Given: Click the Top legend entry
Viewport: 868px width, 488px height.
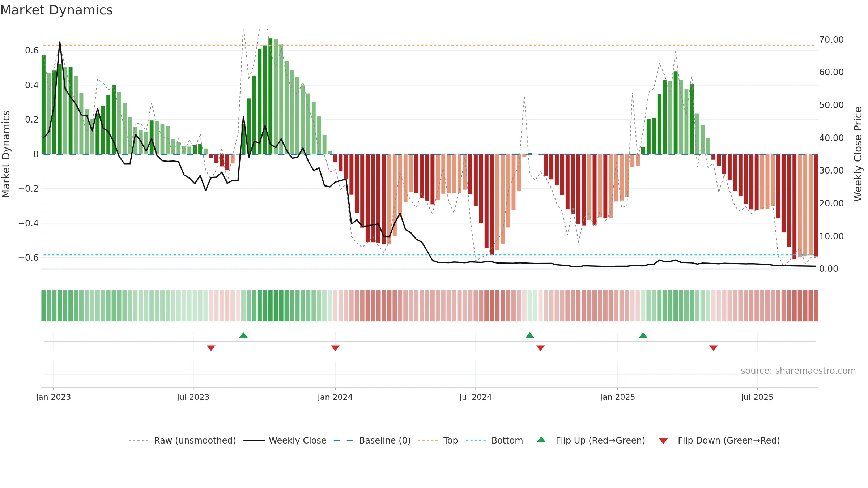Looking at the screenshot, I should tap(438, 440).
